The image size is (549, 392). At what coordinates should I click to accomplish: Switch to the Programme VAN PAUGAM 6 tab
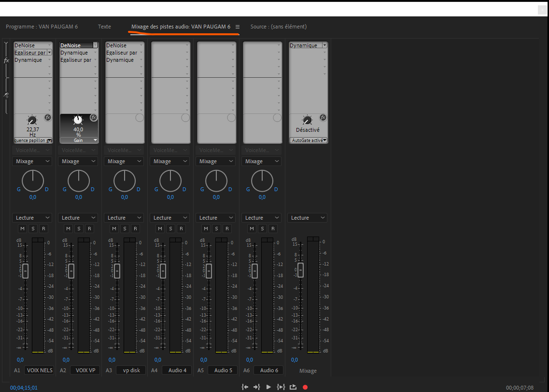(x=42, y=27)
